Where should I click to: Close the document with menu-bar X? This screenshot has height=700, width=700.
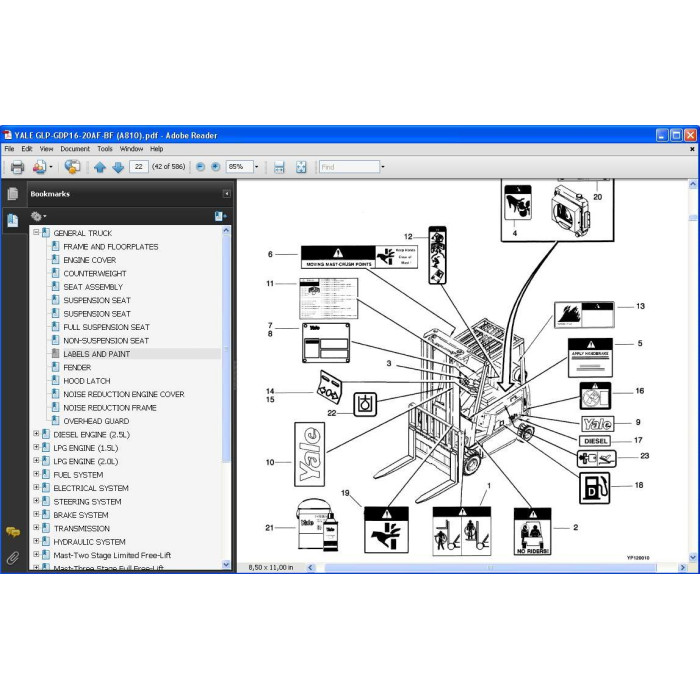pyautogui.click(x=692, y=149)
